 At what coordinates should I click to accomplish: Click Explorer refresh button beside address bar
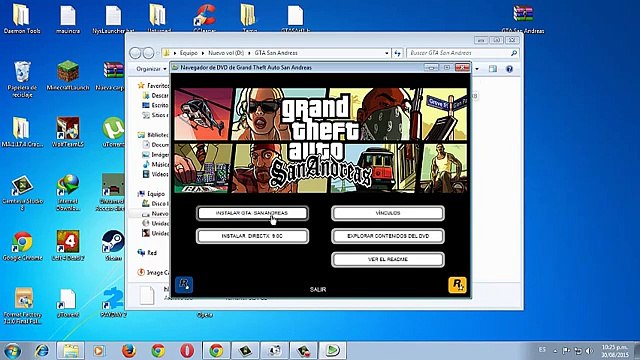tap(397, 53)
